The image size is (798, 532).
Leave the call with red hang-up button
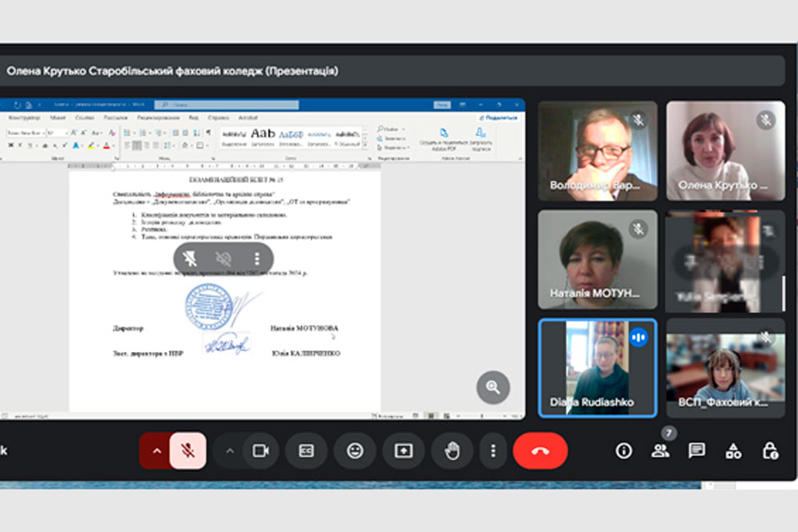(540, 450)
